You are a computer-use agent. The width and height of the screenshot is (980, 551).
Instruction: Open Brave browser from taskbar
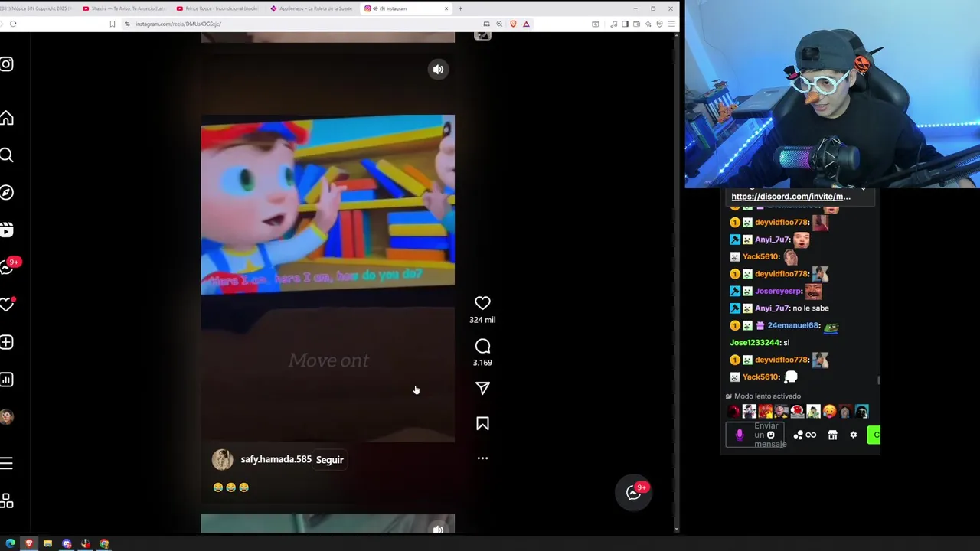(x=29, y=543)
